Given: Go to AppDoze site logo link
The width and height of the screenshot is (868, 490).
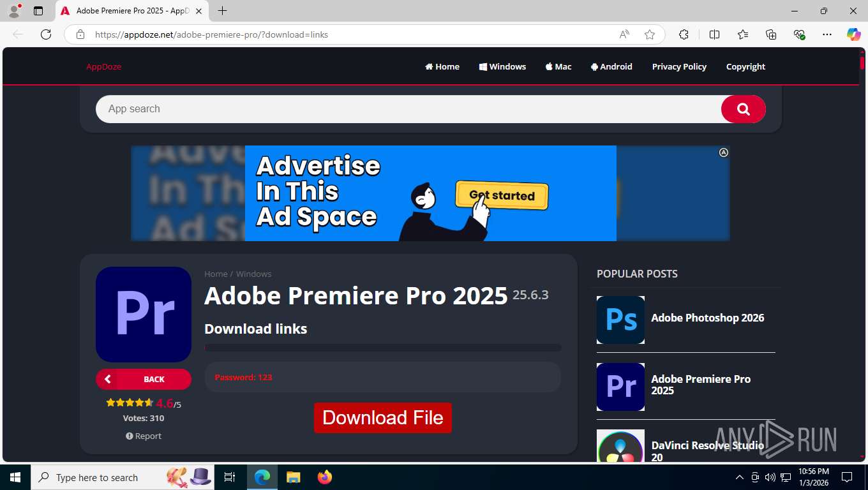Looking at the screenshot, I should coord(103,66).
